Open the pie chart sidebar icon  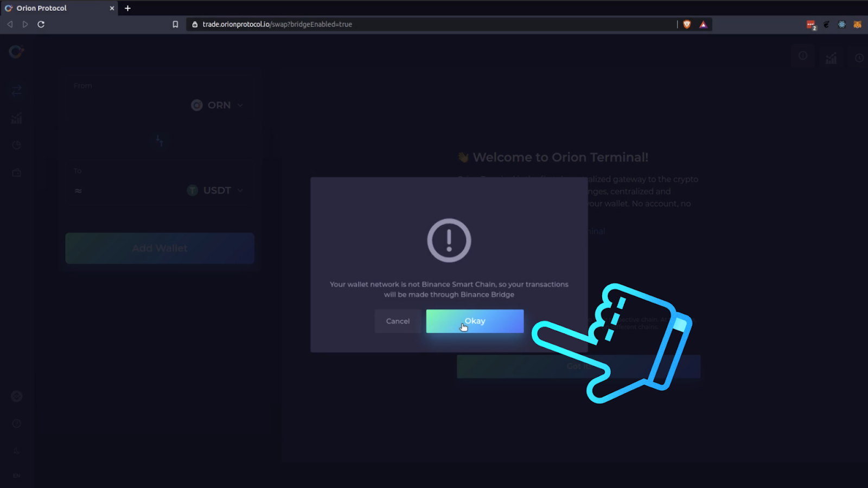(17, 145)
